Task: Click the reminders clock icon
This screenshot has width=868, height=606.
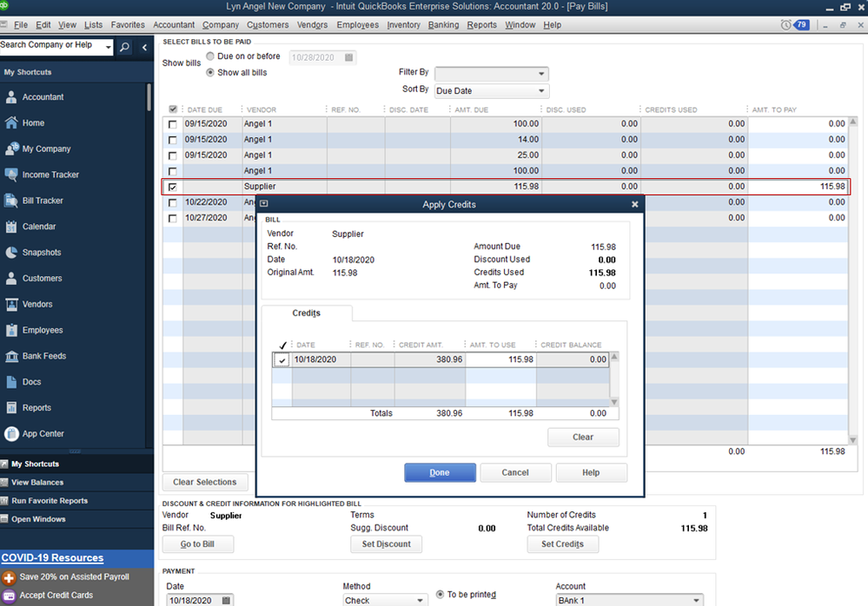Action: pyautogui.click(x=786, y=25)
